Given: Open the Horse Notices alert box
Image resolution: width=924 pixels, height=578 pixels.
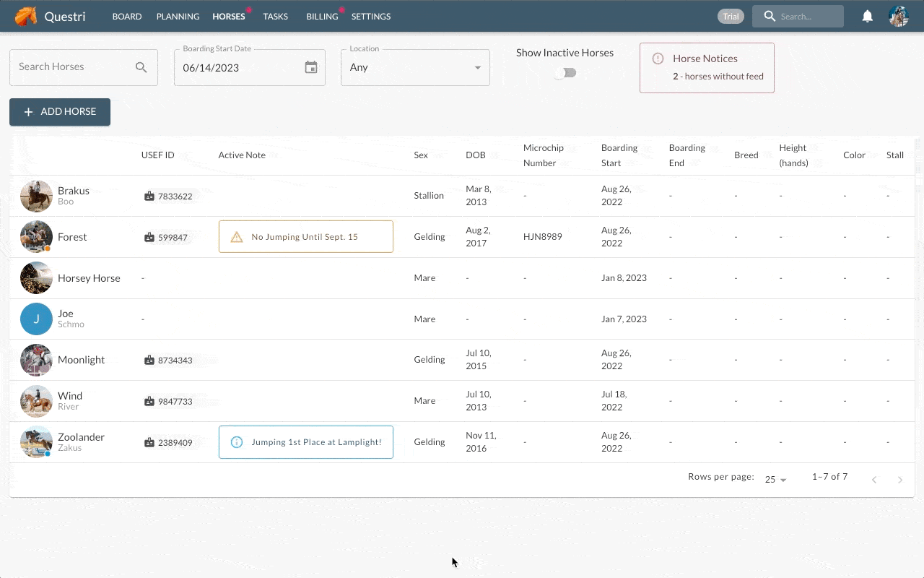Looking at the screenshot, I should pyautogui.click(x=707, y=67).
